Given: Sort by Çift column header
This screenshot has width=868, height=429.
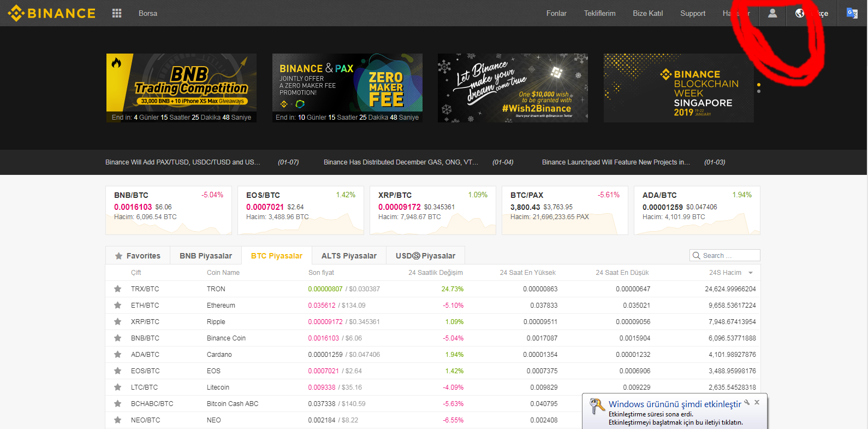Looking at the screenshot, I should [136, 273].
